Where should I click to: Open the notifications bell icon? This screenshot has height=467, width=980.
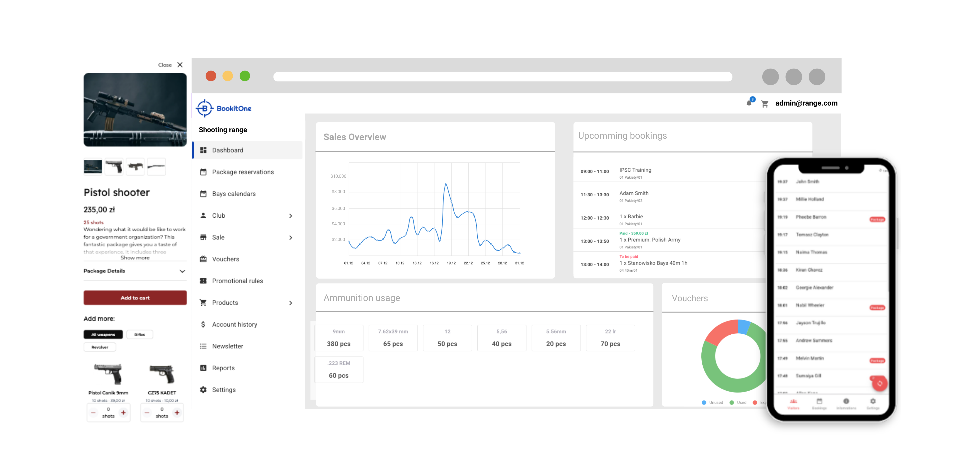749,103
